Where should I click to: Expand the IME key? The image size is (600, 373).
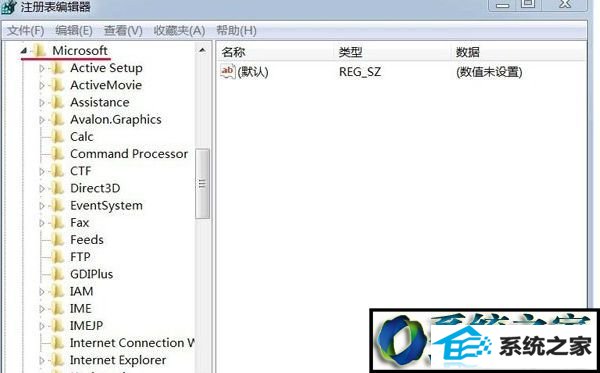(42, 309)
